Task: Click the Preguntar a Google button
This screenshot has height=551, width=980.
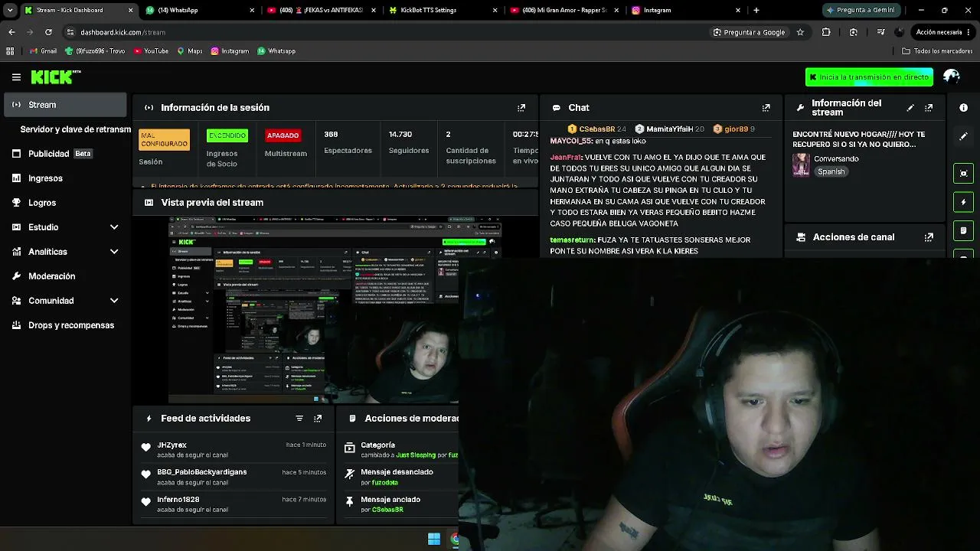Action: point(749,32)
